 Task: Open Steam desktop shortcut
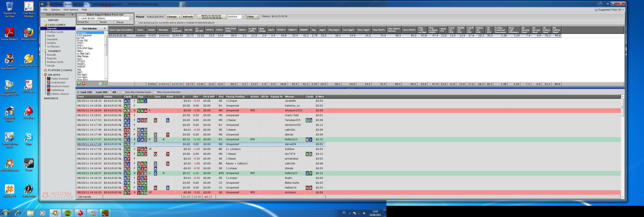[29, 165]
